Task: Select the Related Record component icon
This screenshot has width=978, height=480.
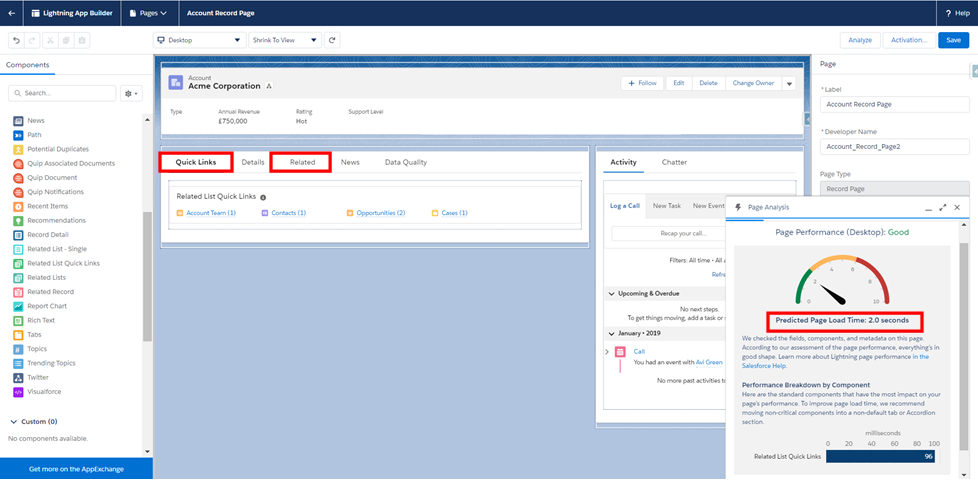Action: point(18,292)
